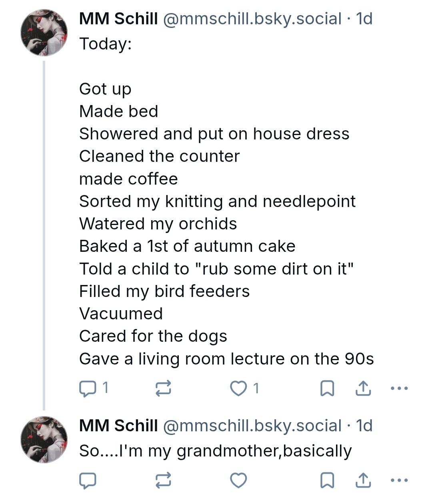
Task: Open more options on the "Today:" post
Action: click(x=399, y=388)
